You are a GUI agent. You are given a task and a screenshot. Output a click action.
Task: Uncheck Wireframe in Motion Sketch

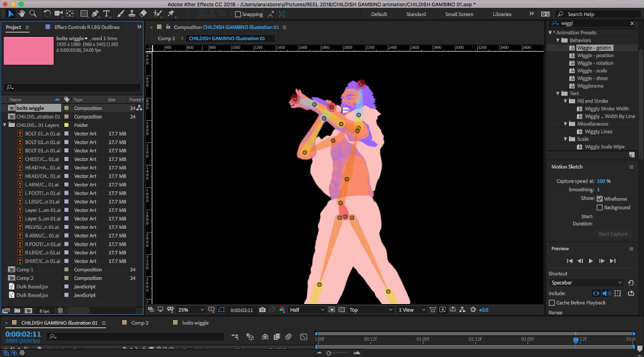tap(600, 199)
